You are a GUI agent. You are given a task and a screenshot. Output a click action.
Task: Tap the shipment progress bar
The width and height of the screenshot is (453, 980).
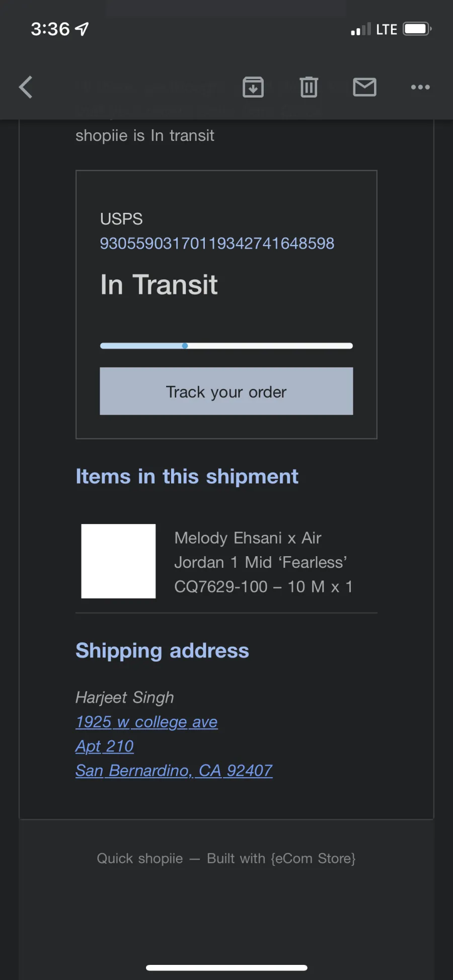pos(226,346)
